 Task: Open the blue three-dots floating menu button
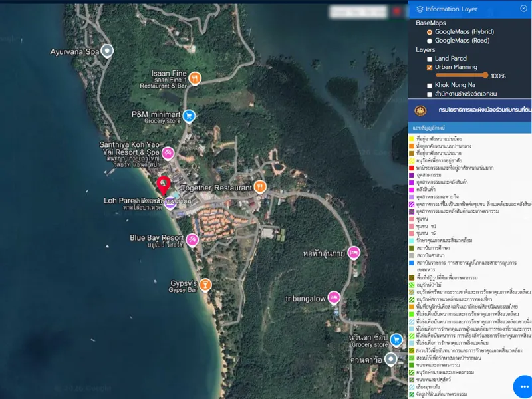522,386
